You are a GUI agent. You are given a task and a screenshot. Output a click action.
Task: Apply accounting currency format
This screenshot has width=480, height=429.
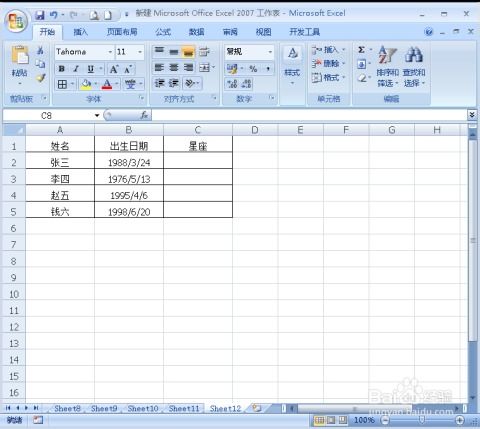tap(232, 69)
